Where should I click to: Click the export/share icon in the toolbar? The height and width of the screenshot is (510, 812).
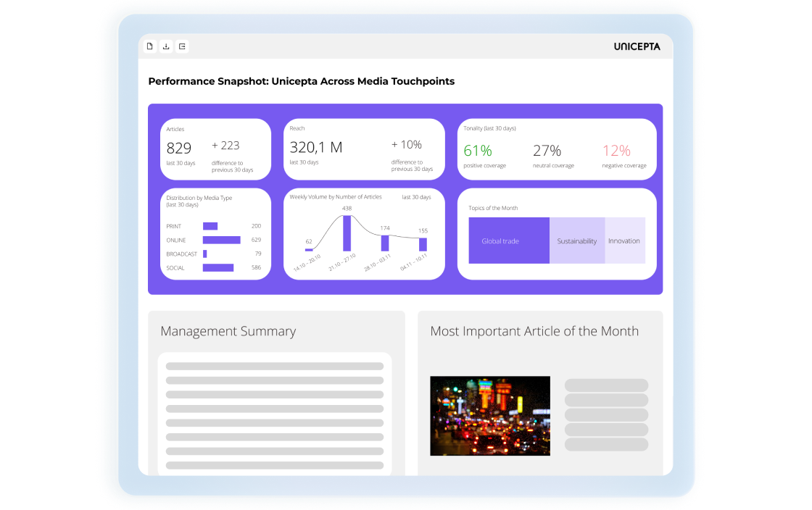coord(182,46)
